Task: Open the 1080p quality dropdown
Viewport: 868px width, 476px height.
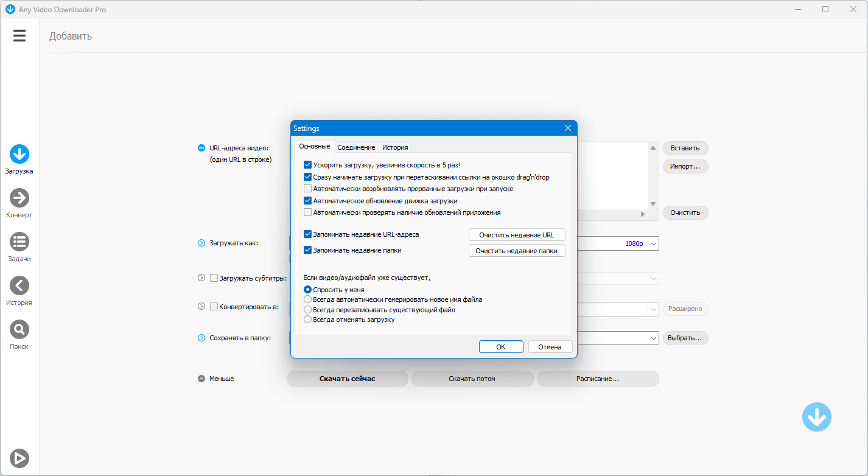Action: click(654, 243)
